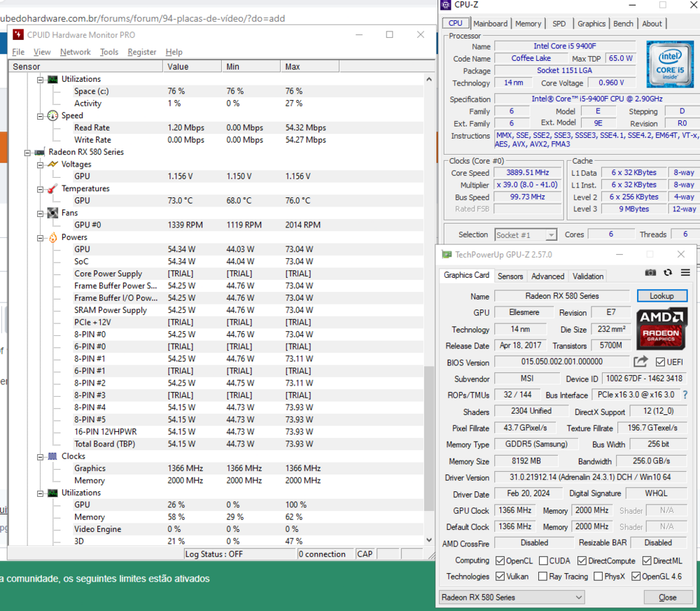Viewport: 700px width, 611px height.
Task: Click AMD Radeon Graphics logo in GPU-Z
Action: [x=661, y=328]
